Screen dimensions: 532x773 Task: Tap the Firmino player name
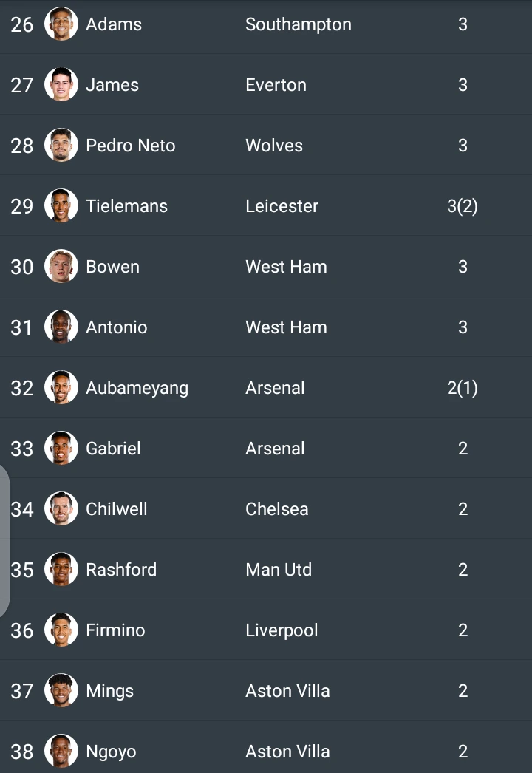(x=115, y=630)
